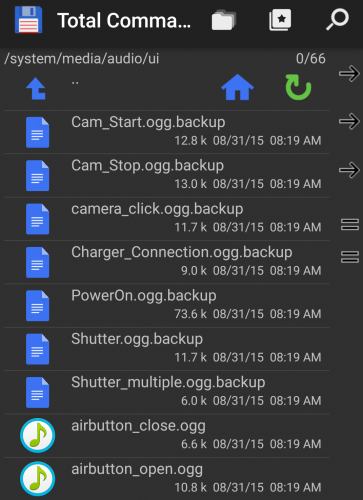Viewport: 363px width, 500px height.
Task: Open the bookmarks star icon
Action: [280, 20]
